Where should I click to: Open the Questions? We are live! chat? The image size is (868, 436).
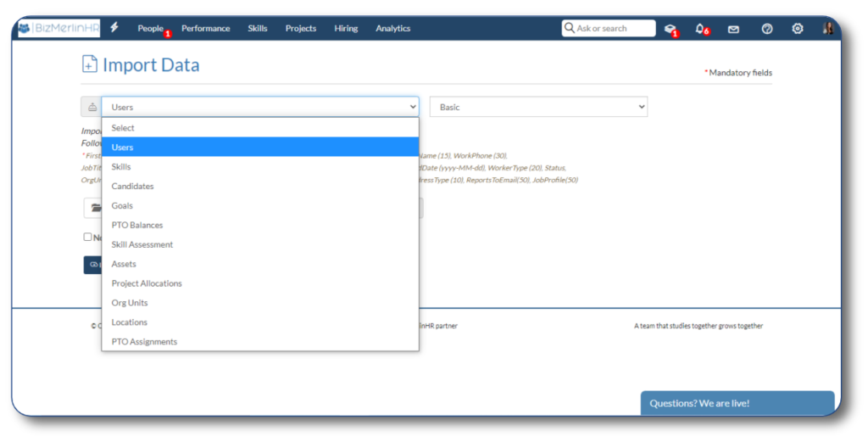[x=737, y=403]
